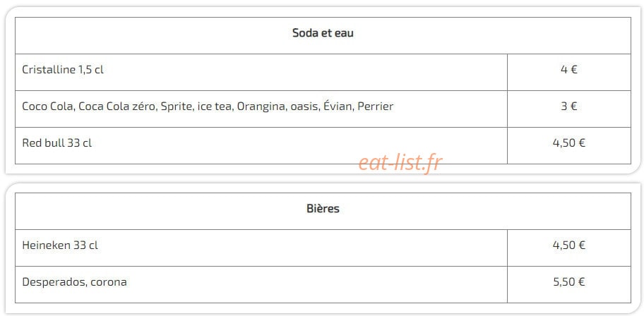The height and width of the screenshot is (316, 644).
Task: Click the ice tea text
Action: [214, 107]
